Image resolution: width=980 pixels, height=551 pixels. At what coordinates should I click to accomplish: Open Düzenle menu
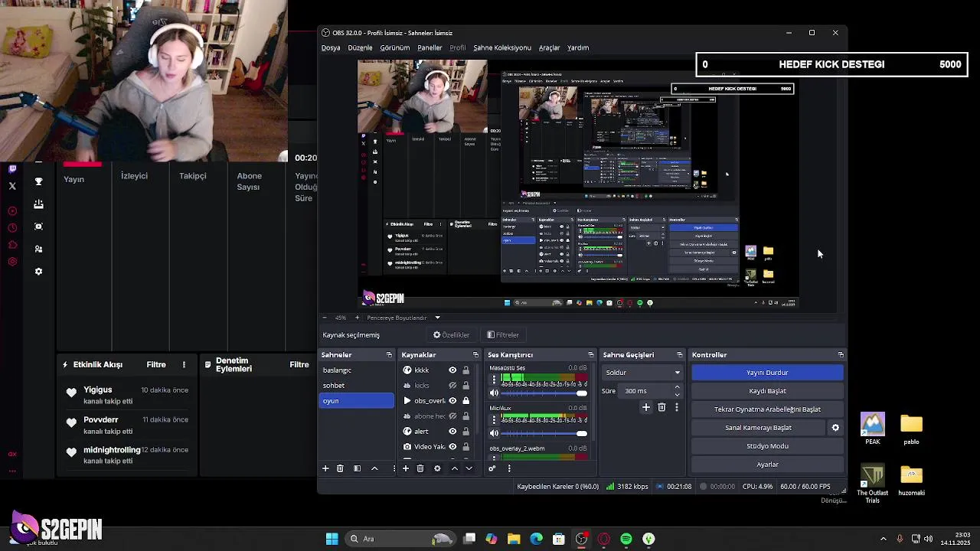click(360, 47)
